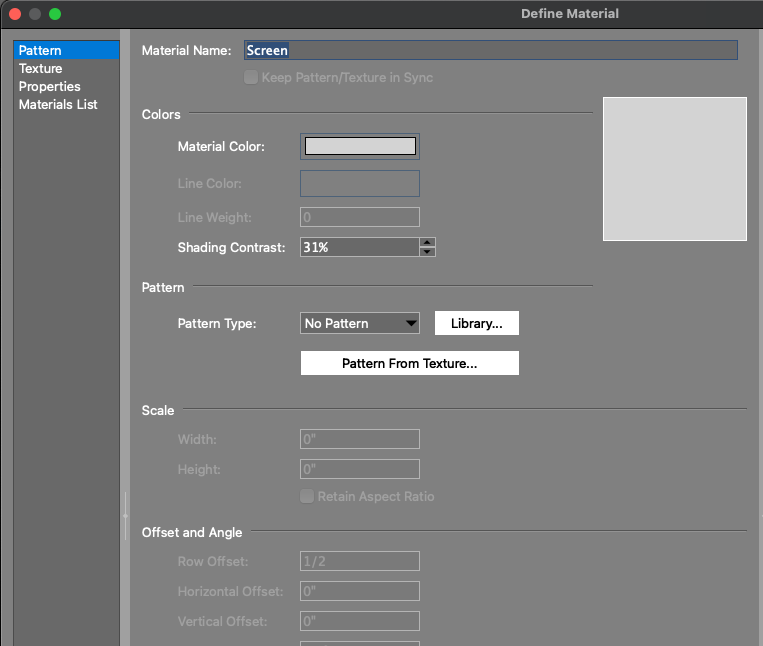
Task: Click Pattern From Texture button
Action: point(409,363)
